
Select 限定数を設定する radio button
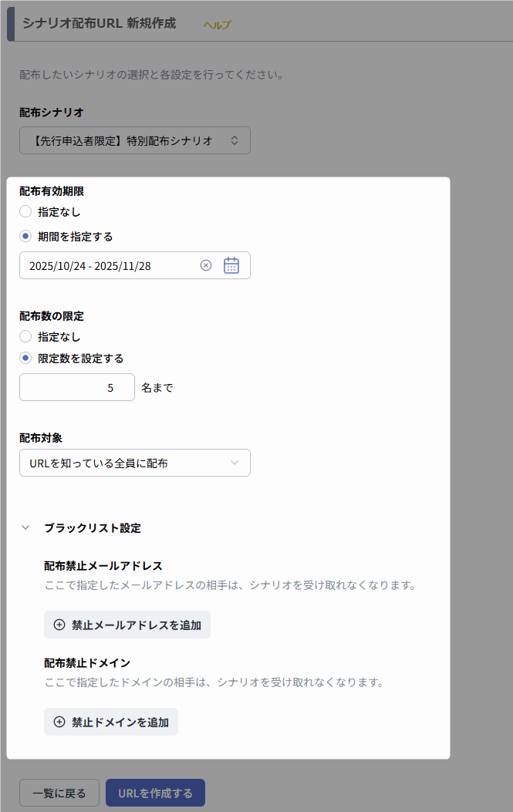click(25, 358)
